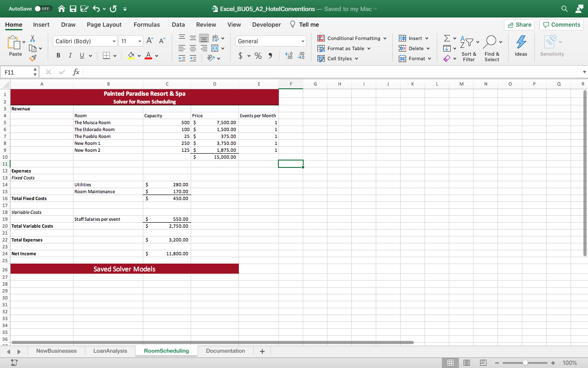Apply percent style formatting

pyautogui.click(x=258, y=56)
